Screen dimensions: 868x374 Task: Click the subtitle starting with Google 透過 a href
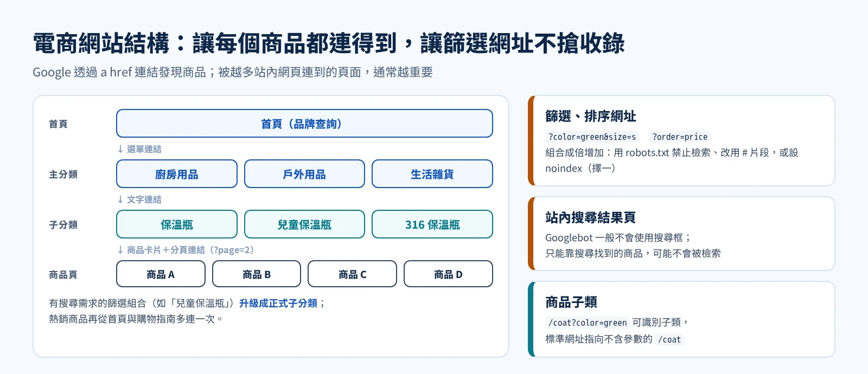point(233,72)
